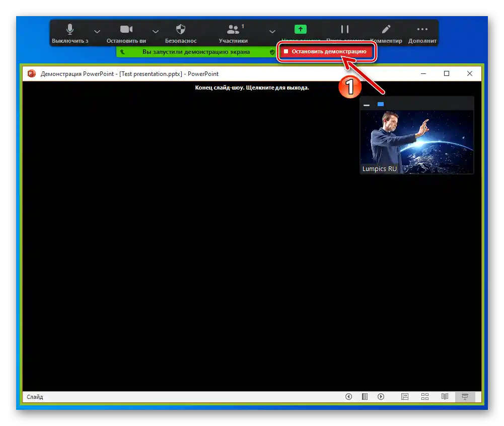The width and height of the screenshot is (504, 426).
Task: Advance to the next slide
Action: click(x=381, y=397)
